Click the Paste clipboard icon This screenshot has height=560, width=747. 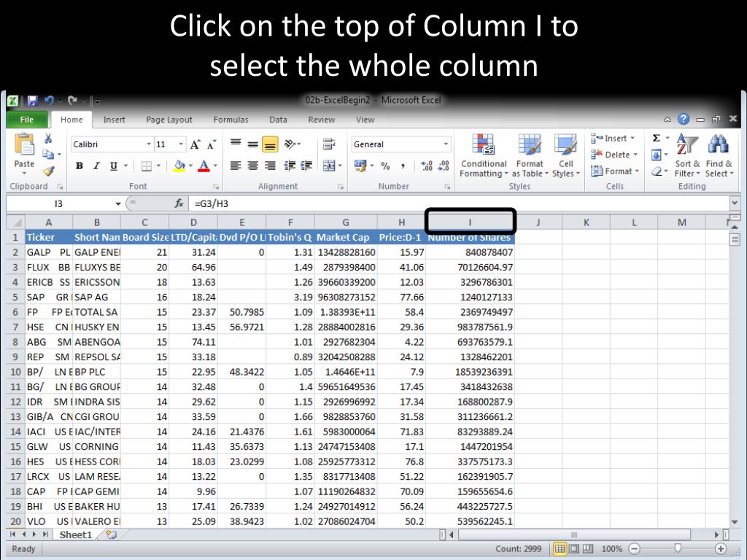click(24, 144)
